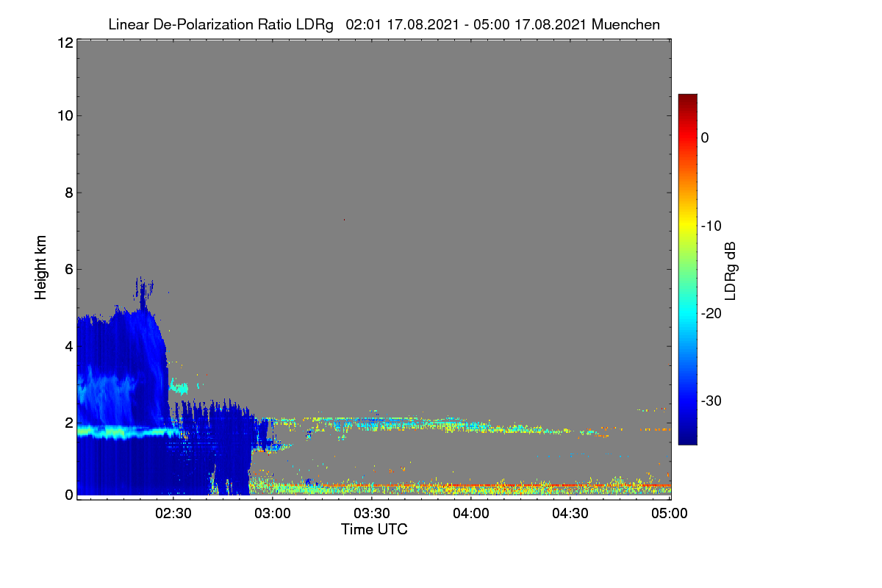This screenshot has height=588, width=882.
Task: Click the 02:30 time axis label
Action: point(173,514)
